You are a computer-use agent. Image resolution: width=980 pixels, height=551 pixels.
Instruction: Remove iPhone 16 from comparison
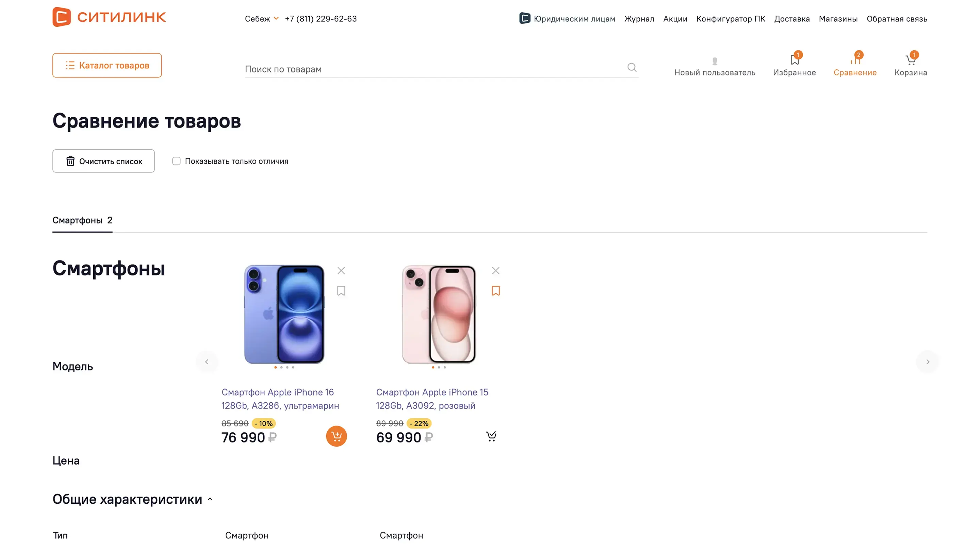point(341,271)
